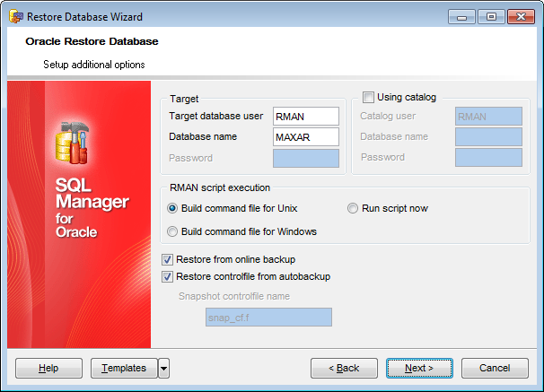
Task: Click the 'Snapshot controlfile name' label
Action: click(234, 296)
